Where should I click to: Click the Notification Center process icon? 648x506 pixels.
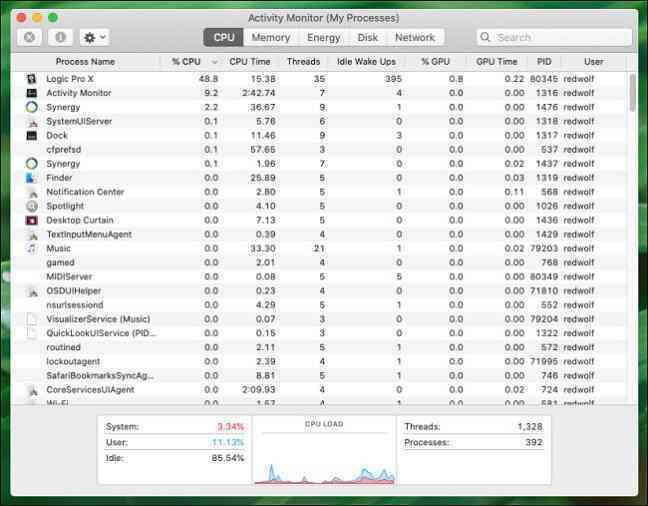coord(32,192)
